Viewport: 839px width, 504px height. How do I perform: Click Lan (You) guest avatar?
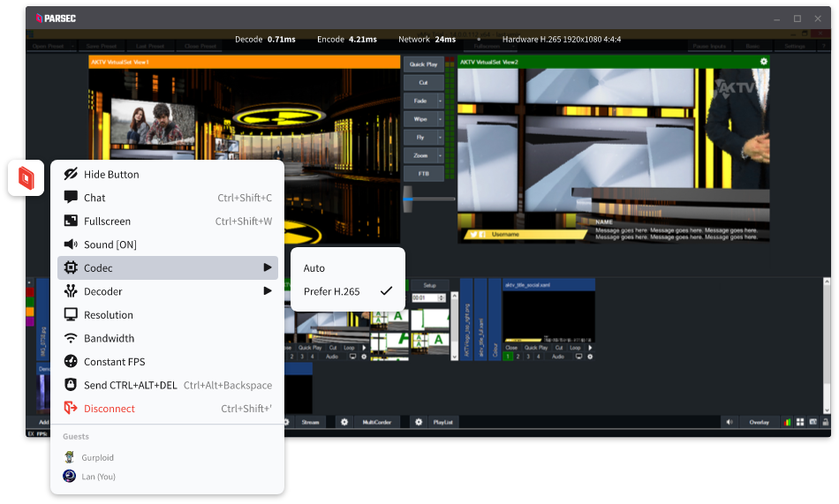point(70,476)
